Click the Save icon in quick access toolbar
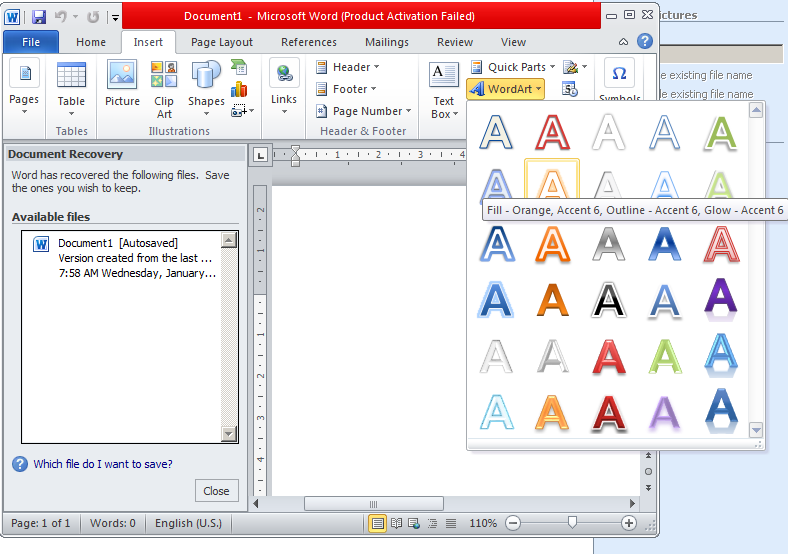Viewport: 788px width, 554px height. pos(39,17)
